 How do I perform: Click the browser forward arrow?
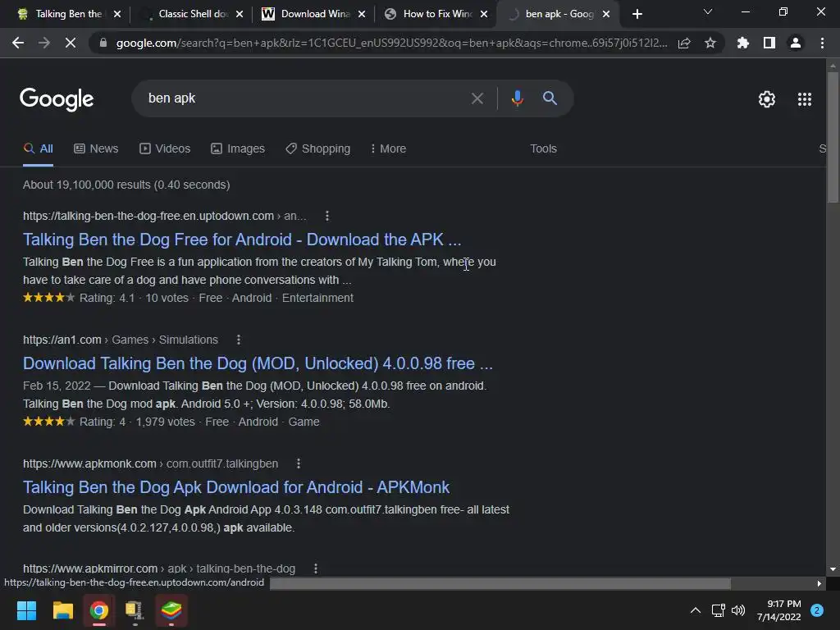(x=44, y=43)
